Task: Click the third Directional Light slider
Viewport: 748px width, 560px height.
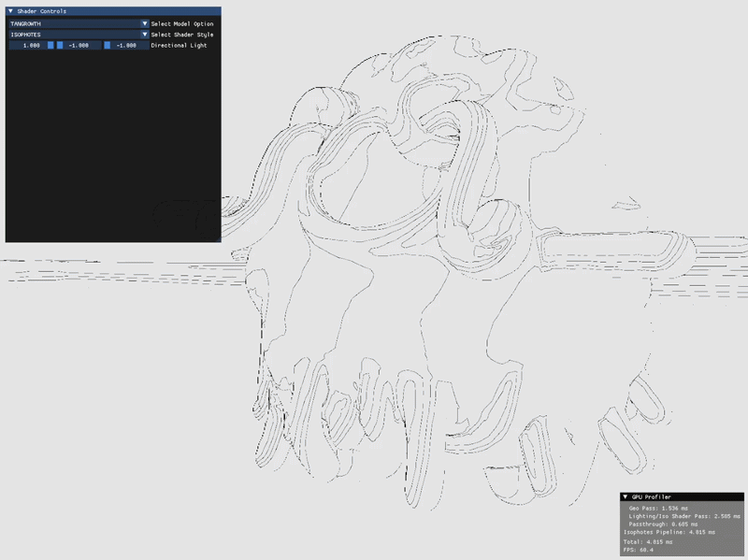Action: [x=126, y=45]
